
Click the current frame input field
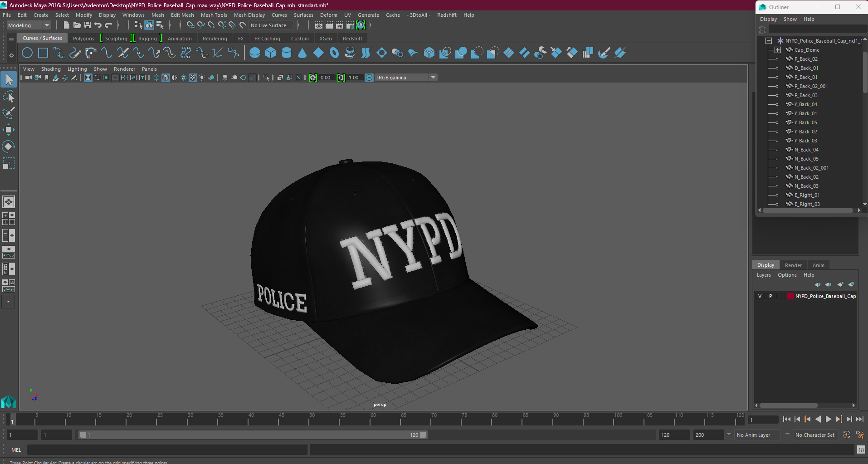tap(763, 420)
